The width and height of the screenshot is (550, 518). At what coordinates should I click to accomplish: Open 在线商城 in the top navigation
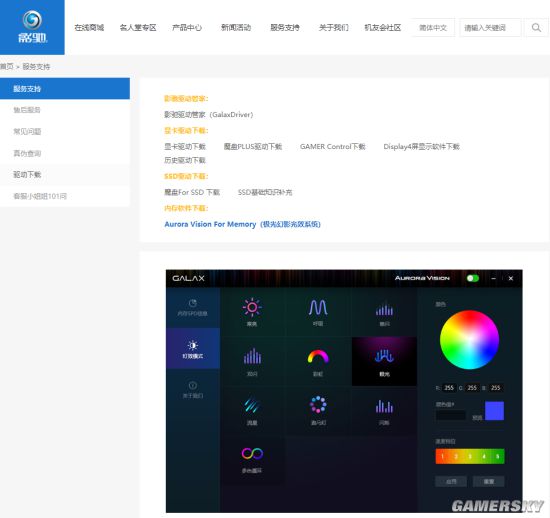pos(89,27)
